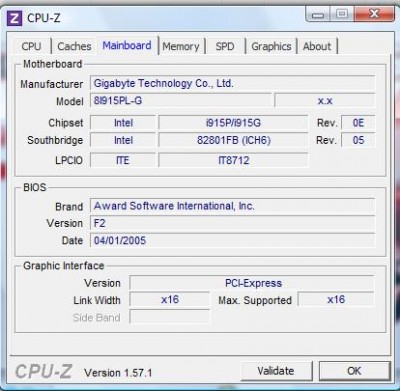Click the BIOS group heading

pyautogui.click(x=35, y=187)
